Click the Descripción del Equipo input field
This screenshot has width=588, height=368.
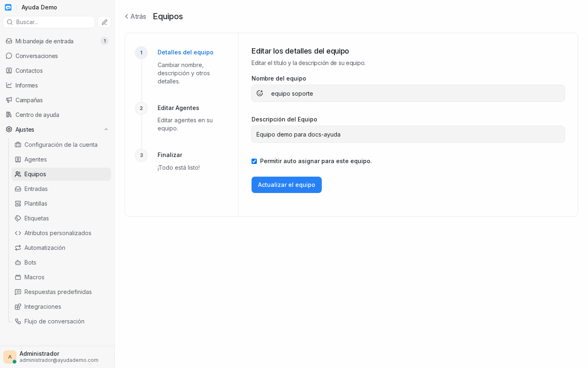[x=408, y=134]
